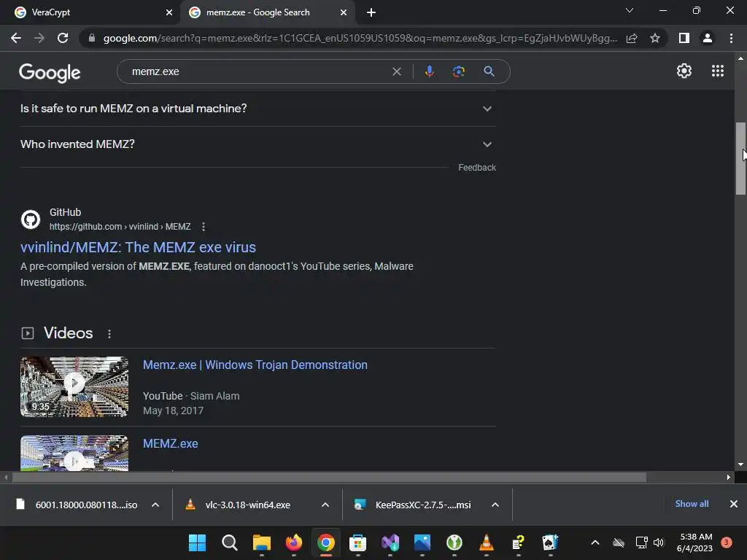Open options for vlc-3.0.18-win64.exe download
747x560 pixels.
click(x=325, y=505)
